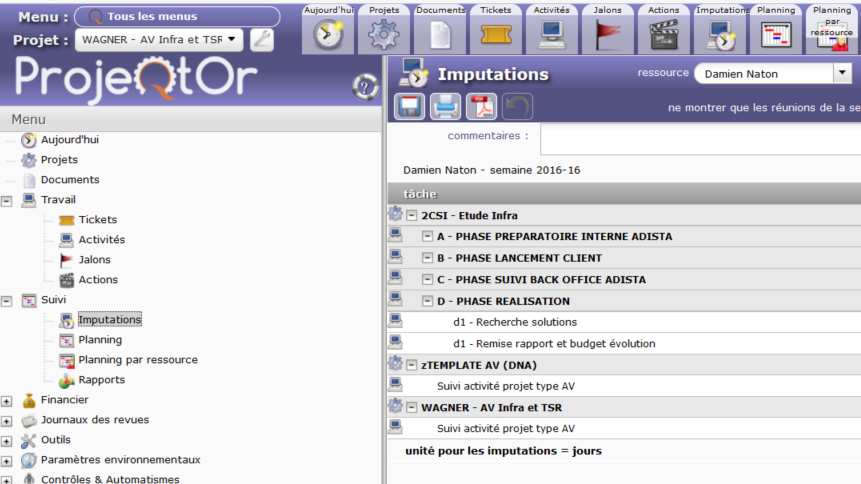This screenshot has height=484, width=861.
Task: Collapse D - PHASE REALISATION group
Action: click(x=427, y=301)
